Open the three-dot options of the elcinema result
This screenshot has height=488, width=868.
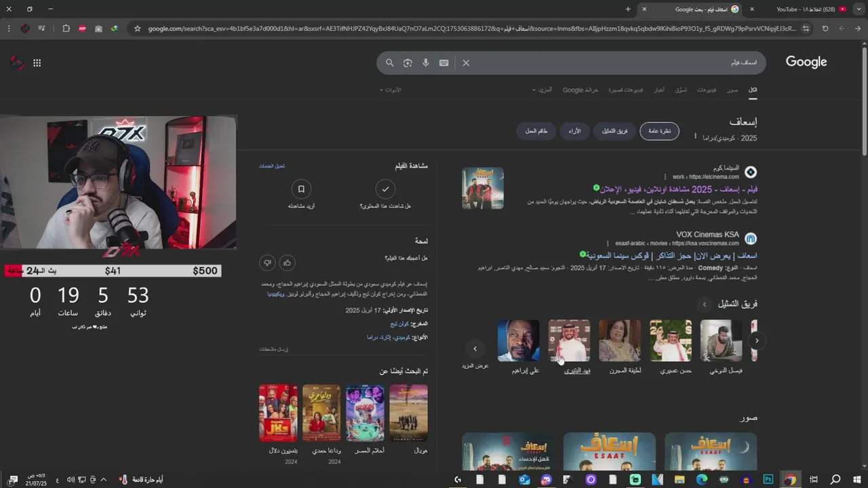click(665, 177)
